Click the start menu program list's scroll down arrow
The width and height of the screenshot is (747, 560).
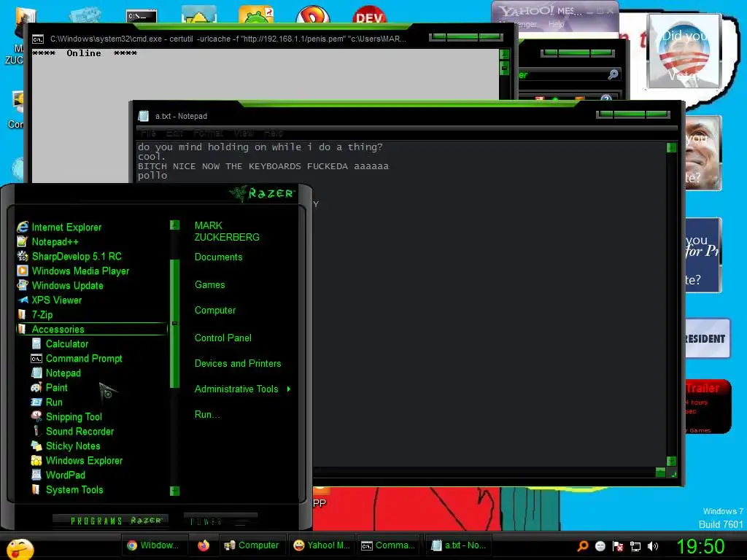click(x=175, y=491)
